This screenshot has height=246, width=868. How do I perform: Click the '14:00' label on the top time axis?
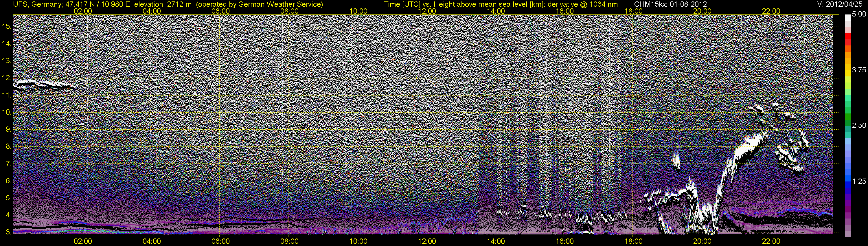496,11
